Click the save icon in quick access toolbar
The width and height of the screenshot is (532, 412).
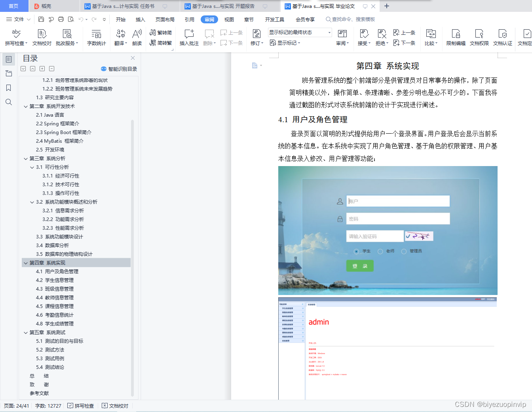click(x=41, y=19)
